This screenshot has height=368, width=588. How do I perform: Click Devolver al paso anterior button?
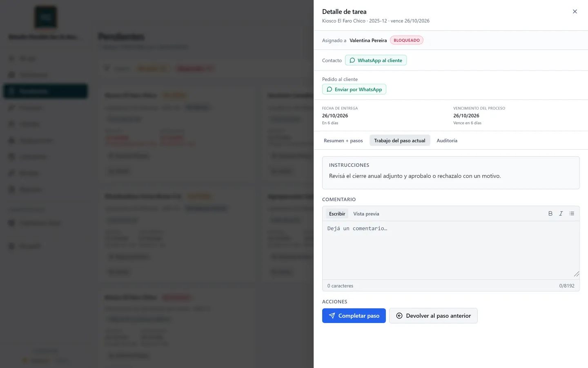pos(433,316)
